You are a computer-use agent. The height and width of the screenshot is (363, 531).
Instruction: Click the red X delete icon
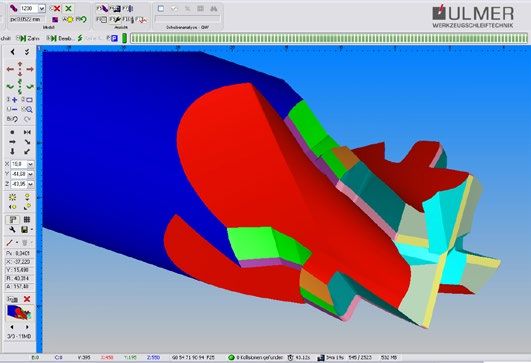pos(56,8)
